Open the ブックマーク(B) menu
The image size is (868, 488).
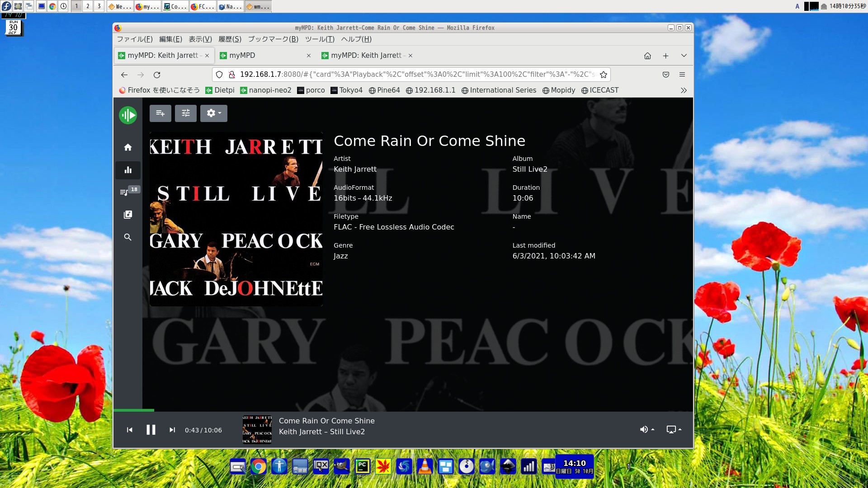tap(273, 39)
